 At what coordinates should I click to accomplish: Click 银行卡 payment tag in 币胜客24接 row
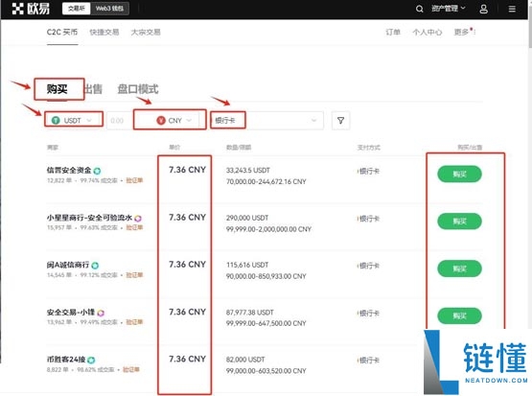tap(368, 361)
